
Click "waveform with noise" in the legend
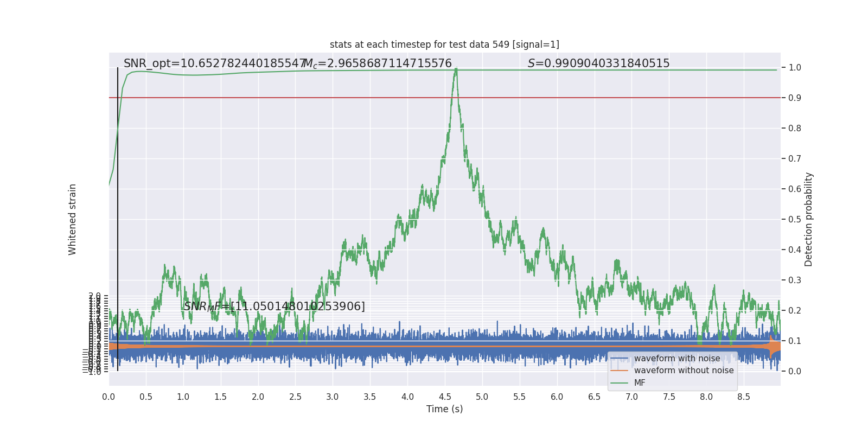[677, 359]
